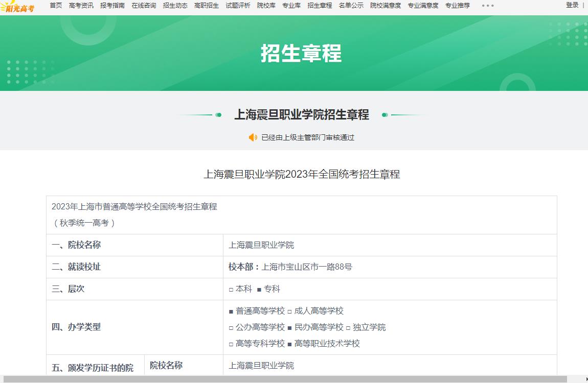Open 试题评析 navigation link
Viewport: 588px width, 383px height.
[x=238, y=5]
